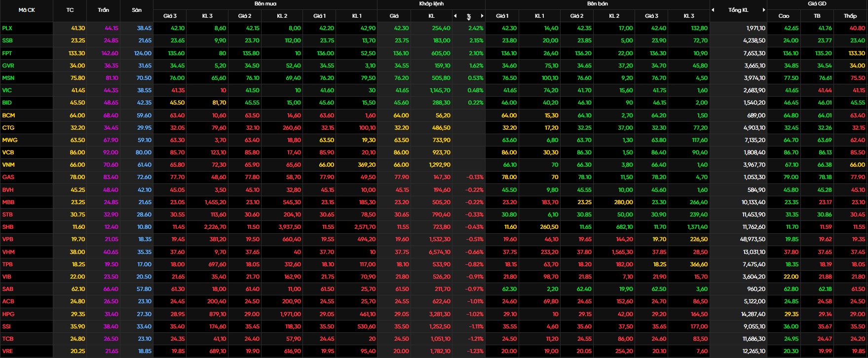This screenshot has width=868, height=358.
Task: Select the VIB ticker
Action: pos(6,277)
